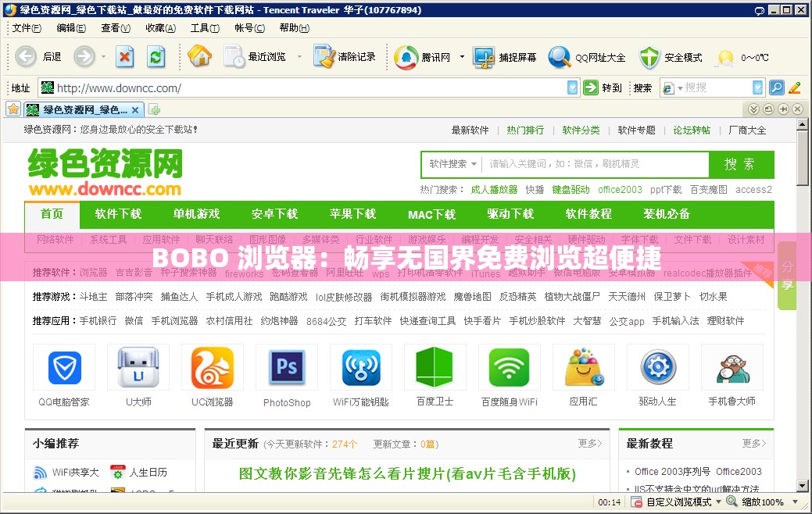Click the UC浏览器 download icon

tap(212, 367)
